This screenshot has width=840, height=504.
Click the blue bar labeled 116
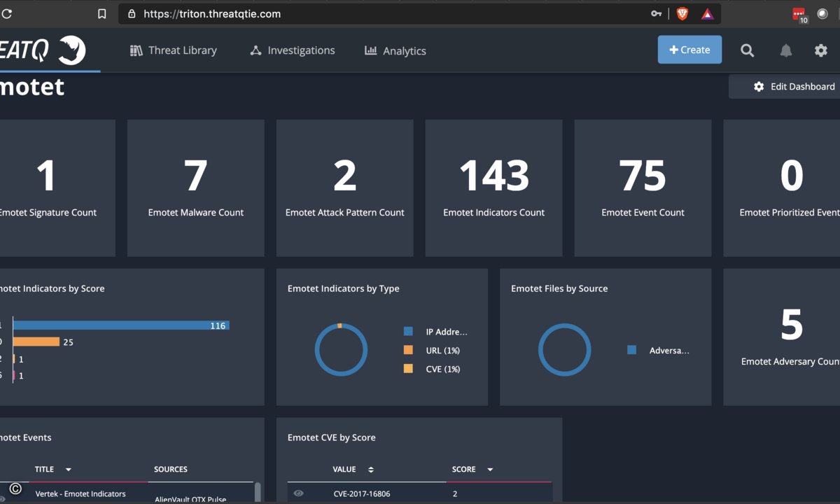(x=121, y=325)
